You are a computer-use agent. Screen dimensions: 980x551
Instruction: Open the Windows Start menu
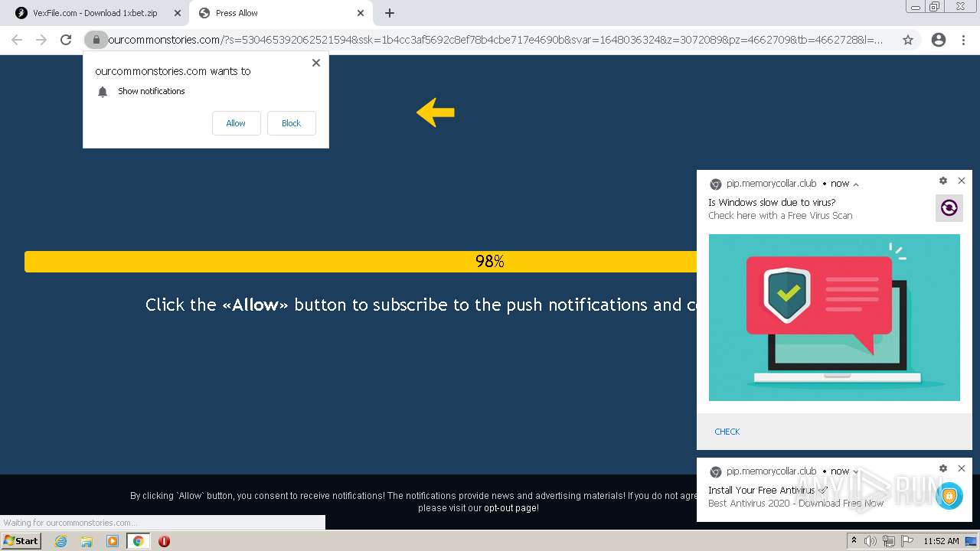click(x=21, y=541)
